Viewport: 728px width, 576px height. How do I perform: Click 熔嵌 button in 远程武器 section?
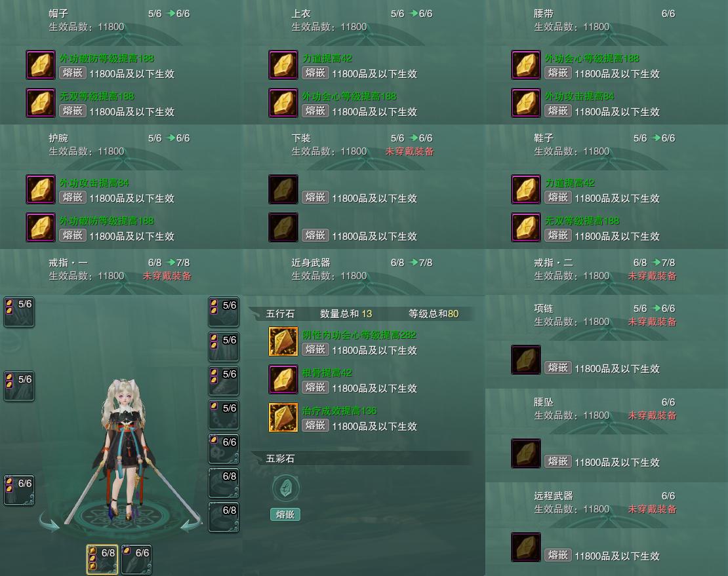[557, 554]
